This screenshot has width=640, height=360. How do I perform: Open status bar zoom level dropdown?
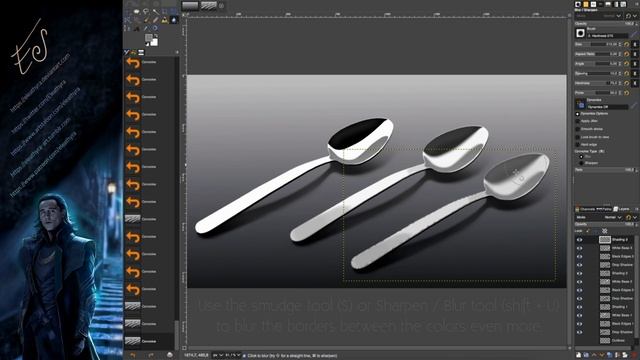point(233,356)
